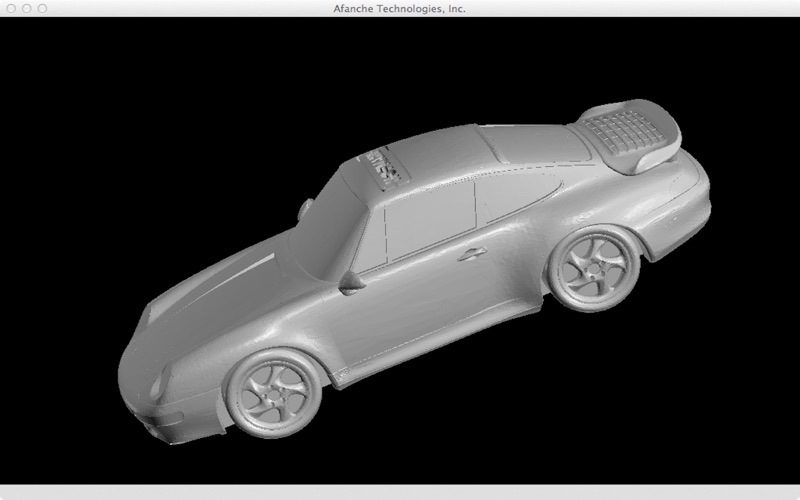Click the Afanche Technologies, Inc. window title
Screen dimensions: 800x500
(399, 8)
